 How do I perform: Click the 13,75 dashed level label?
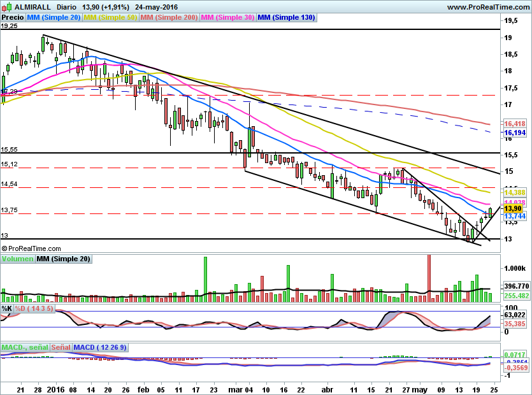click(9, 210)
